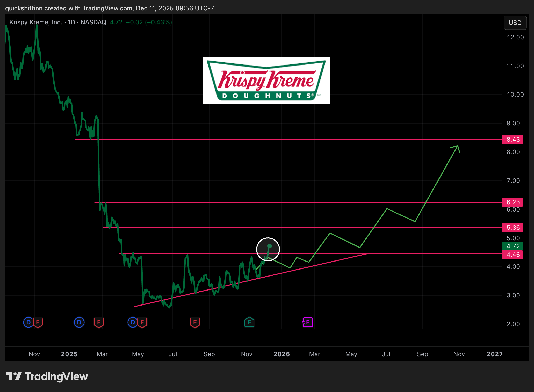Click the 2.00 price axis label
534x392 pixels.
(513, 324)
